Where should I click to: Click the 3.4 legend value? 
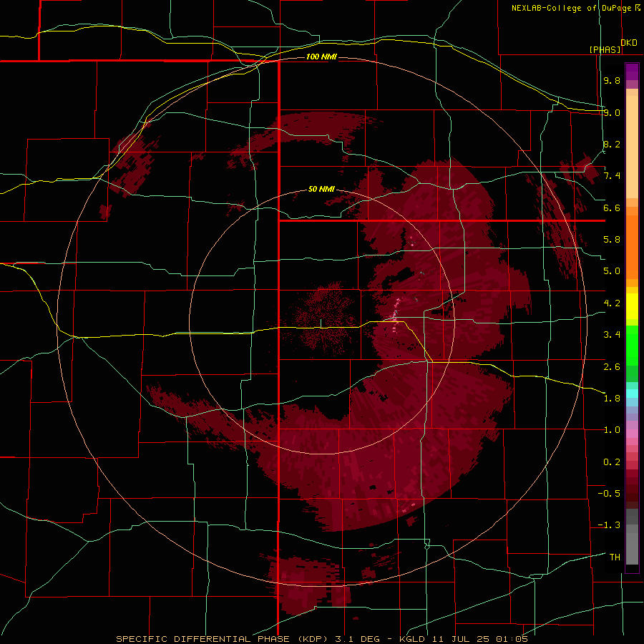[x=612, y=335]
